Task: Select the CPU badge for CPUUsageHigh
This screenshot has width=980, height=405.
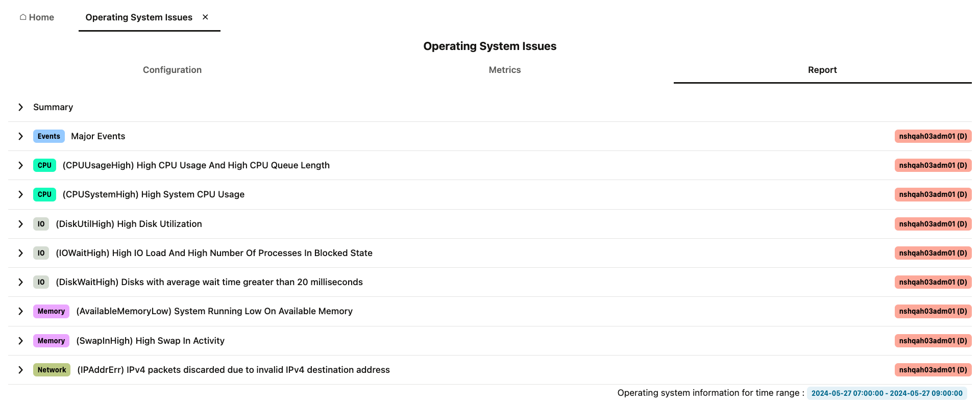Action: (x=44, y=165)
